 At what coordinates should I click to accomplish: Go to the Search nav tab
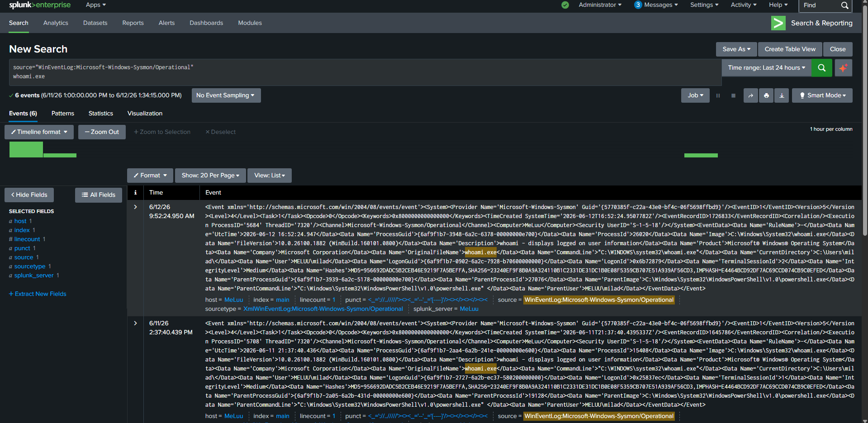pos(19,23)
